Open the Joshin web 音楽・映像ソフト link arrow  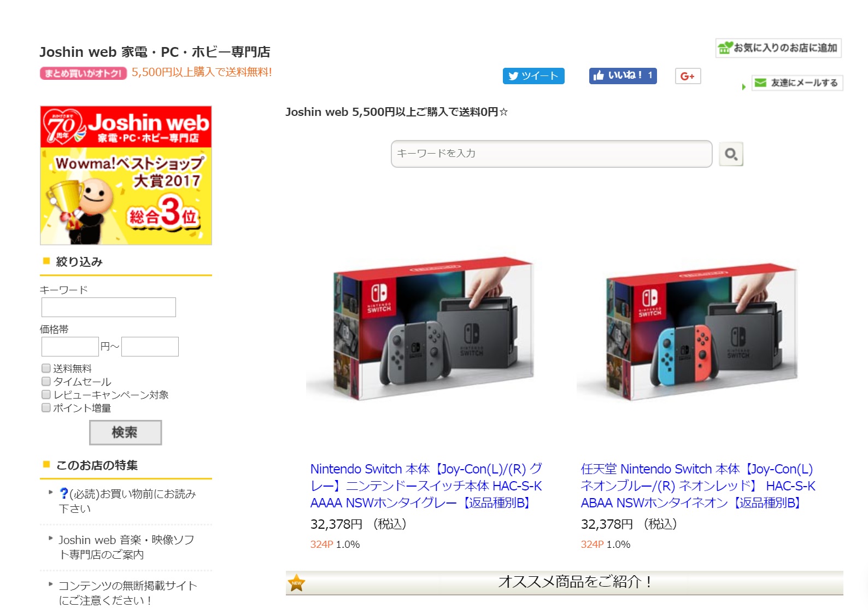click(x=51, y=538)
